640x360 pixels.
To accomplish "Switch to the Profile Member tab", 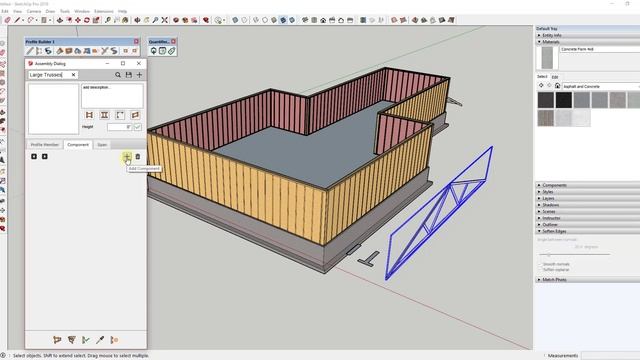I will tap(44, 144).
